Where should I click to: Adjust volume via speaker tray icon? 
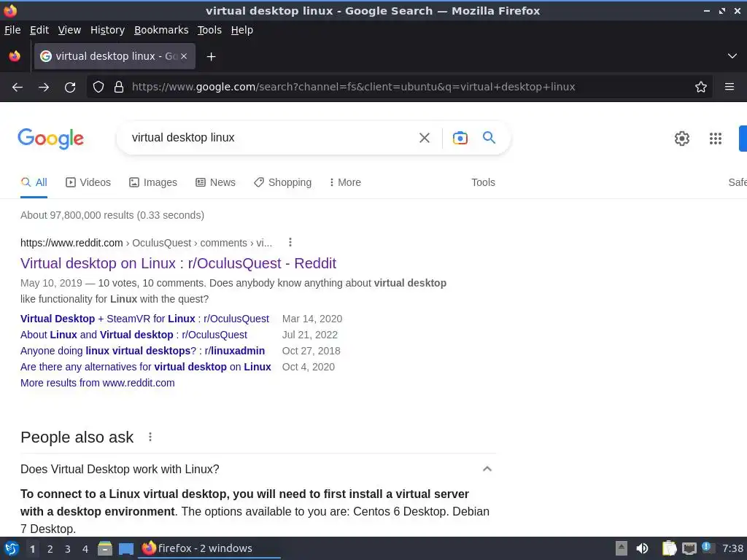point(642,548)
